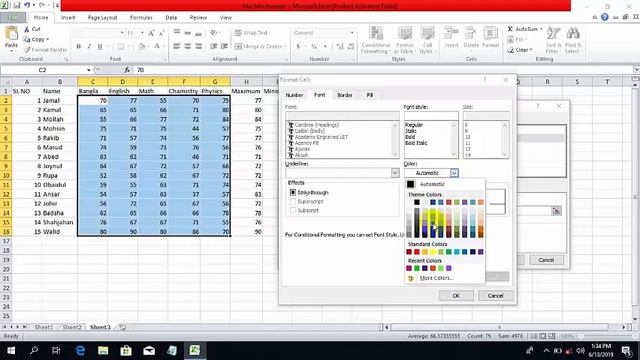Click the Insert cells icon

[x=451, y=33]
